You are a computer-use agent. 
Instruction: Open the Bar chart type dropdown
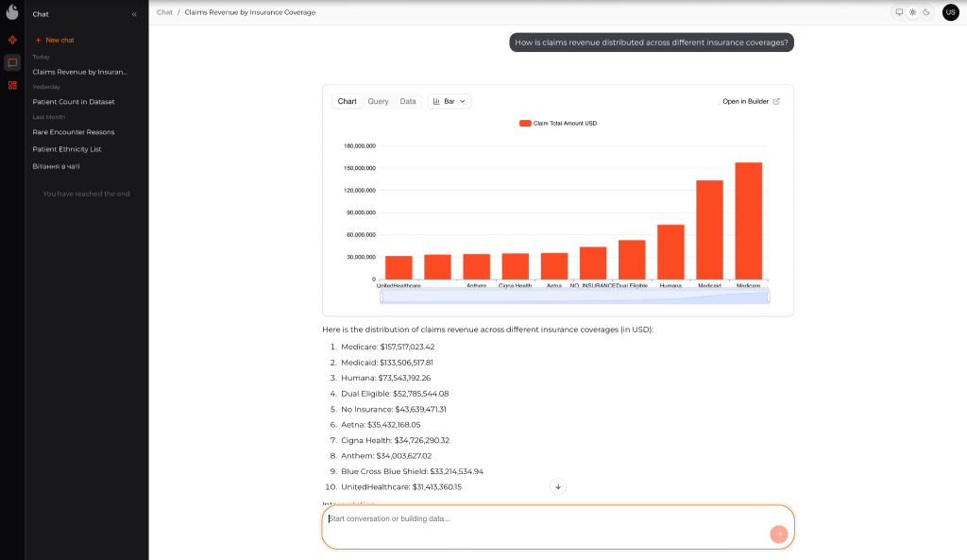[450, 101]
